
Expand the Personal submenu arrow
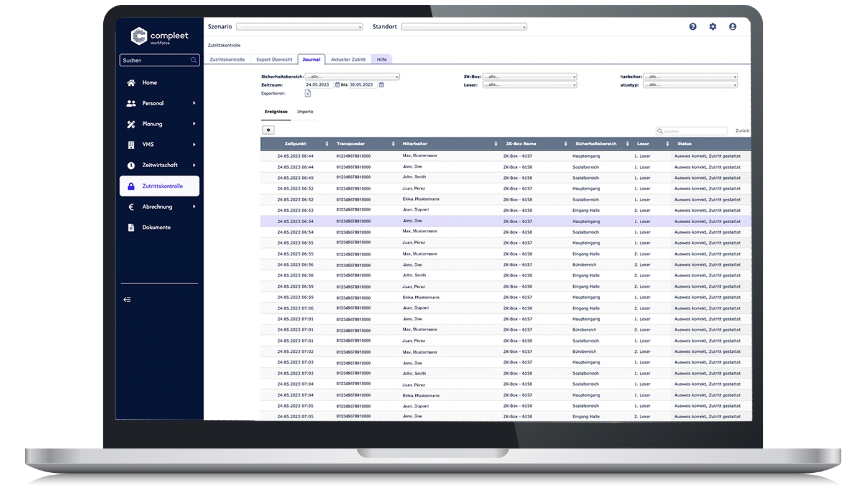coord(194,103)
